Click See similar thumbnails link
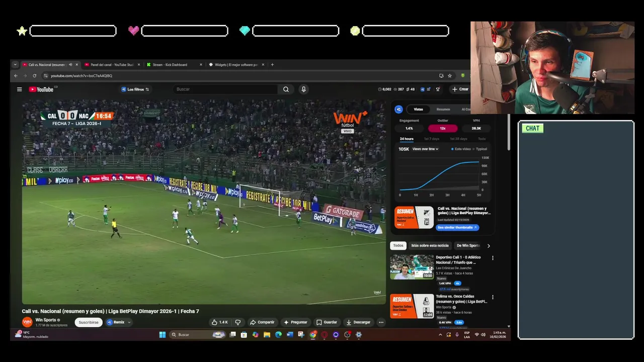Viewport: 644px width, 362px height. pyautogui.click(x=457, y=227)
